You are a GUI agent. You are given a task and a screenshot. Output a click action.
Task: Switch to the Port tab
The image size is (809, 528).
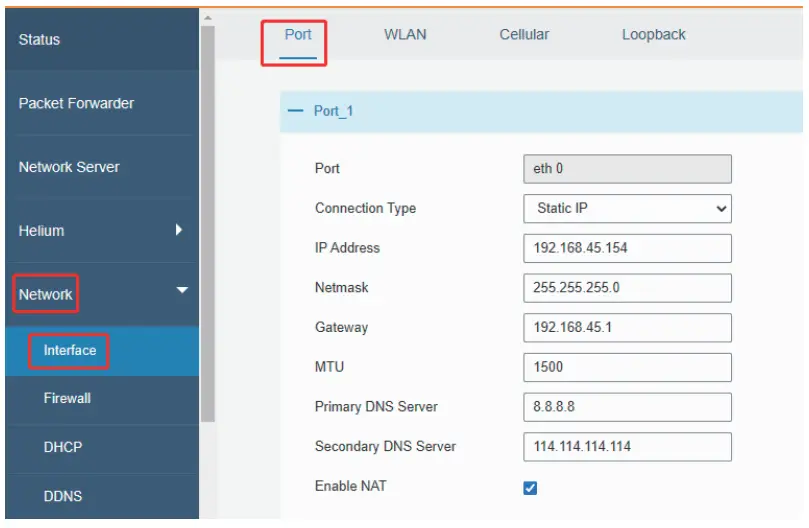pos(298,35)
